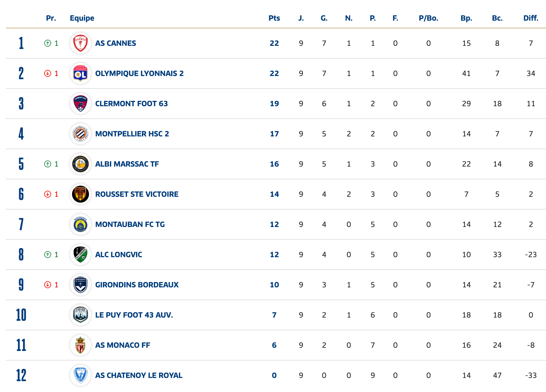The image size is (546, 392).
Task: Click the Montpellier HSC 2 logo
Action: click(x=80, y=134)
